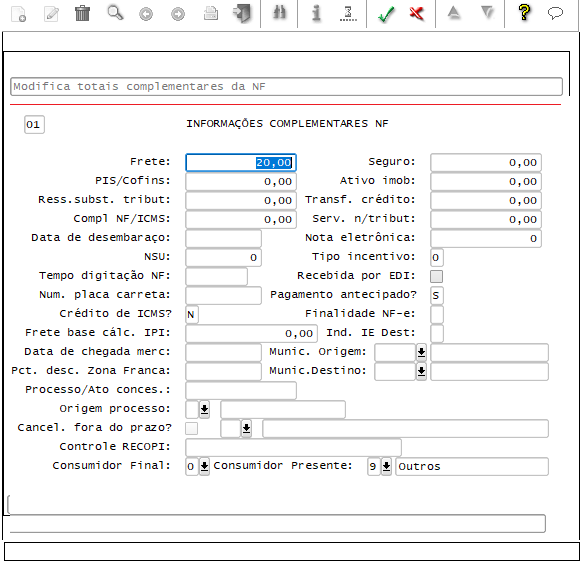Screen dimensions: 585x567
Task: Click the NSU field
Action: coord(223,258)
